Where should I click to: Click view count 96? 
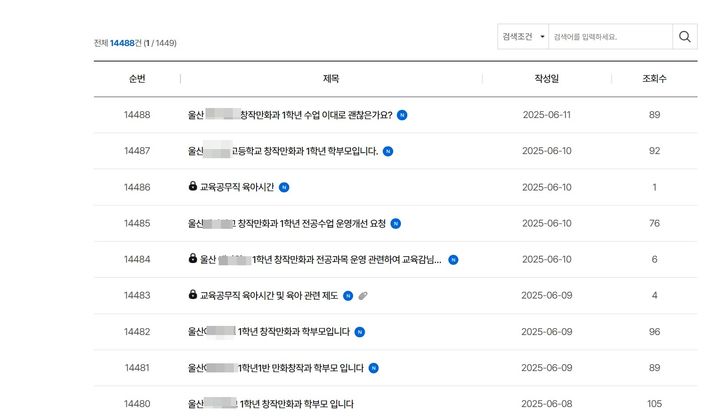pos(654,331)
